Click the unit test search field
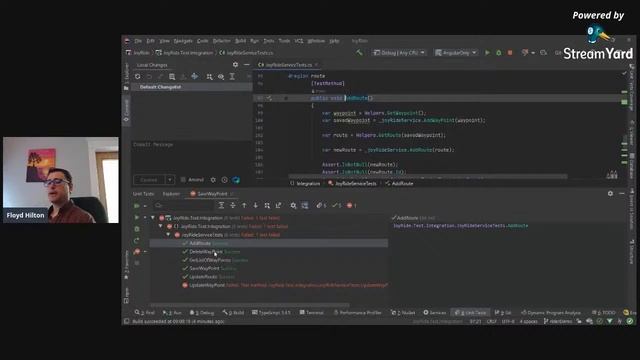Viewport: 640px width, 360px height. pos(183,206)
